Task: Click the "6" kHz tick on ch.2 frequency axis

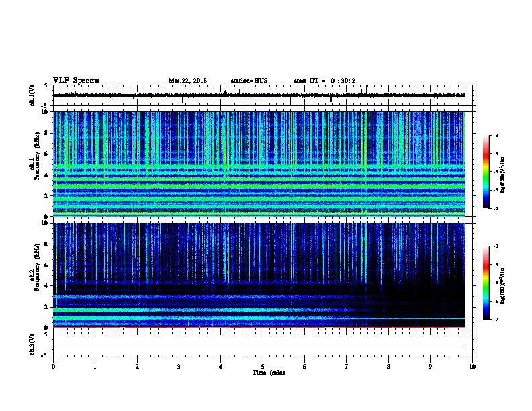Action: [x=46, y=265]
